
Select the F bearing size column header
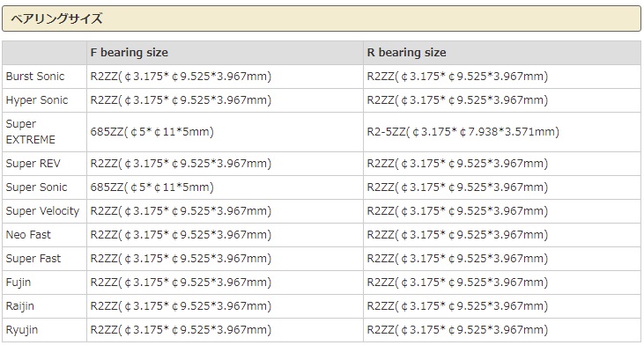coord(225,53)
